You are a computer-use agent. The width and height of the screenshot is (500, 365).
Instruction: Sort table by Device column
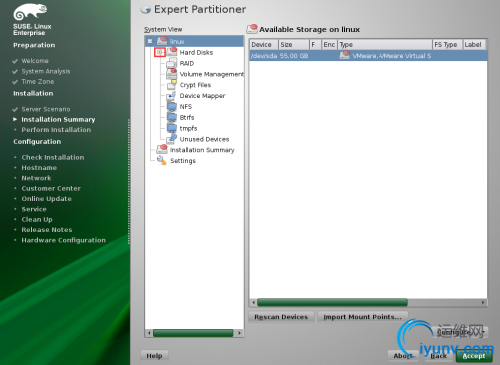[264, 45]
